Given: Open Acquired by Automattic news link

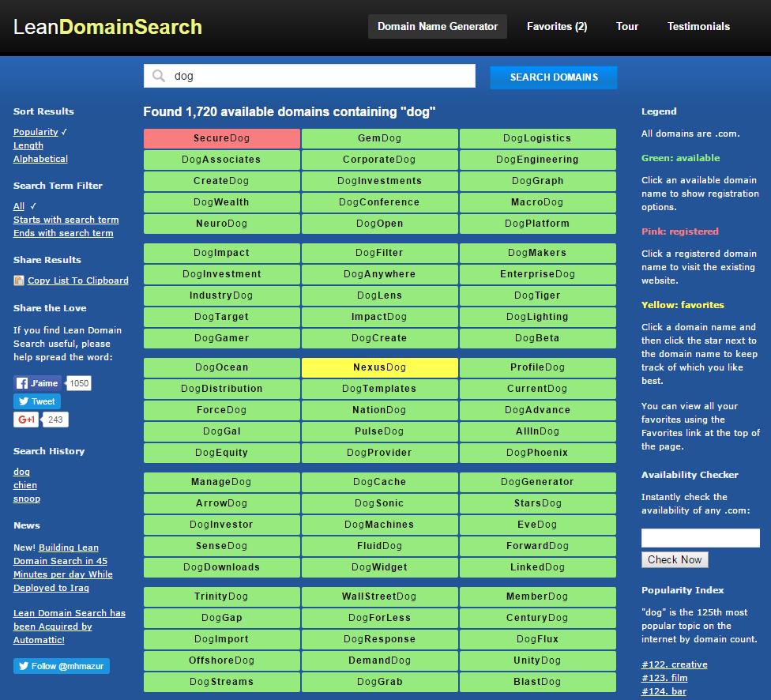Looking at the screenshot, I should click(70, 627).
